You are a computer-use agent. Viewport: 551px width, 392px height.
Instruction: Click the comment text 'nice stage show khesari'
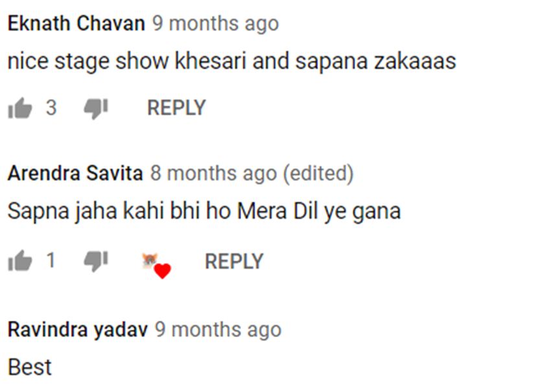126,61
